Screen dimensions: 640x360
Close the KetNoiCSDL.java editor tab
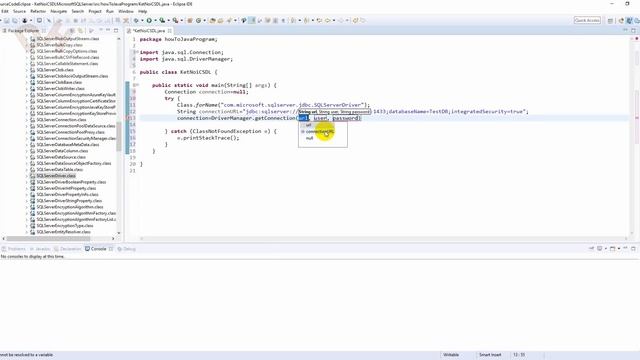click(170, 31)
